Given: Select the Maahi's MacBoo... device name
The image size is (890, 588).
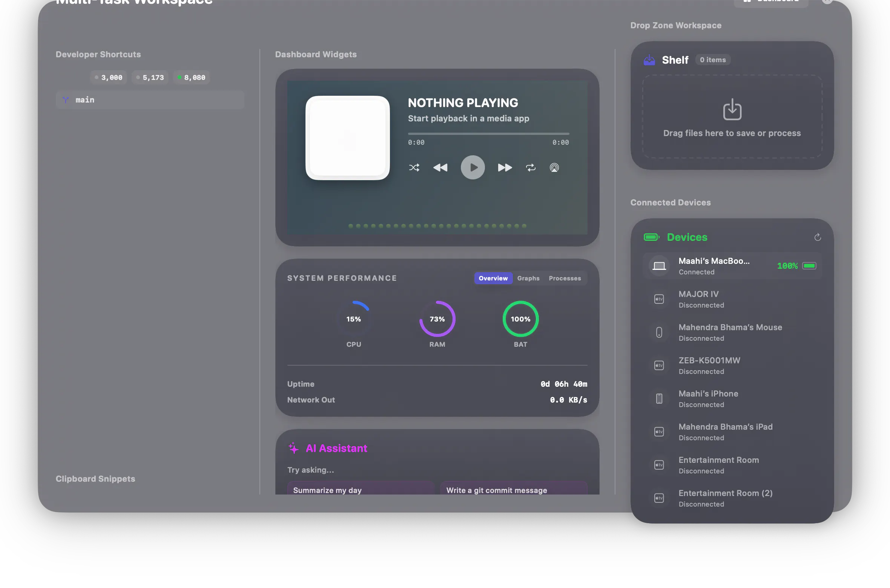Looking at the screenshot, I should (x=714, y=261).
